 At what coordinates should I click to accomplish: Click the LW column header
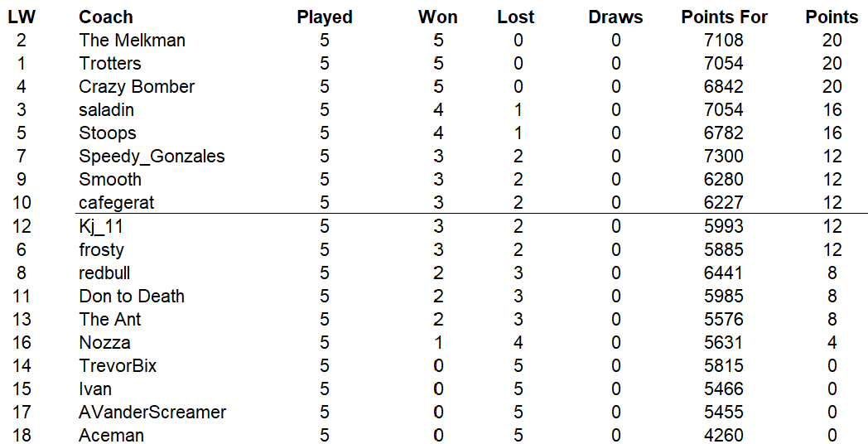[22, 17]
